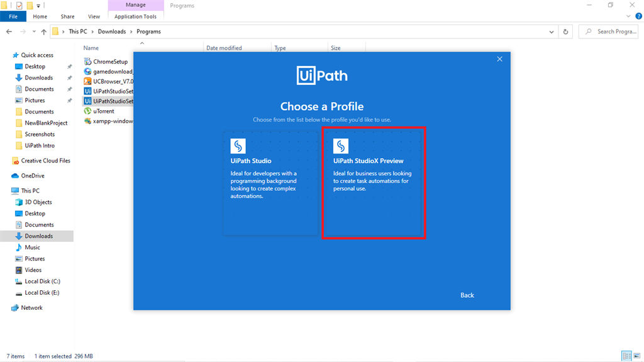The image size is (644, 362).
Task: Open Downloads under This PC
Action: [38, 236]
